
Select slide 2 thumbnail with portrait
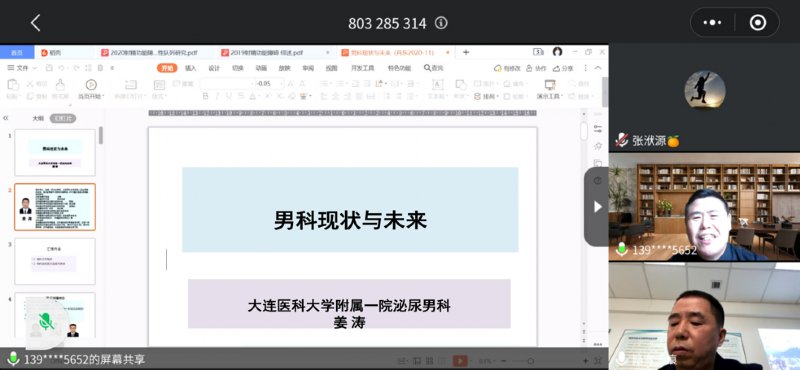click(x=55, y=207)
